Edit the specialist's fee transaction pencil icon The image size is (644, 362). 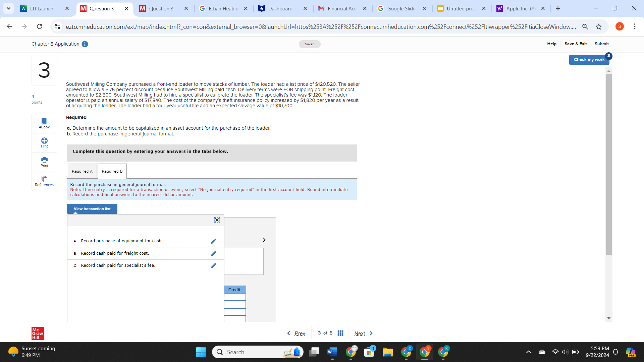tap(214, 265)
